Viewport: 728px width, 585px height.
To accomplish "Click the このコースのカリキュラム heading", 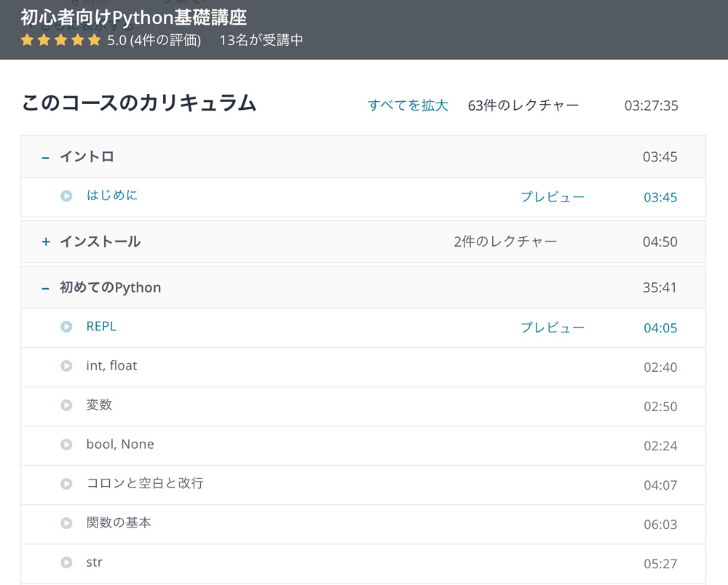I will coord(139,103).
